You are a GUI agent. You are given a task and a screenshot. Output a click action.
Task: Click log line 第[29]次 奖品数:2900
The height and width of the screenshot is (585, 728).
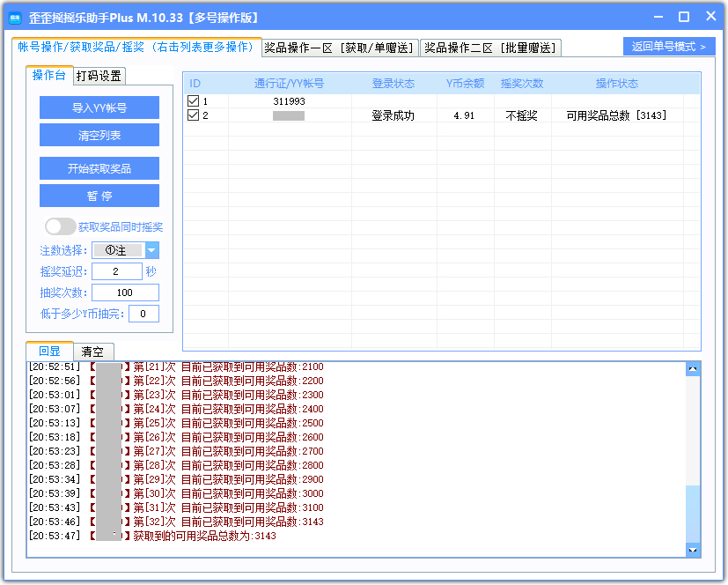click(x=176, y=479)
